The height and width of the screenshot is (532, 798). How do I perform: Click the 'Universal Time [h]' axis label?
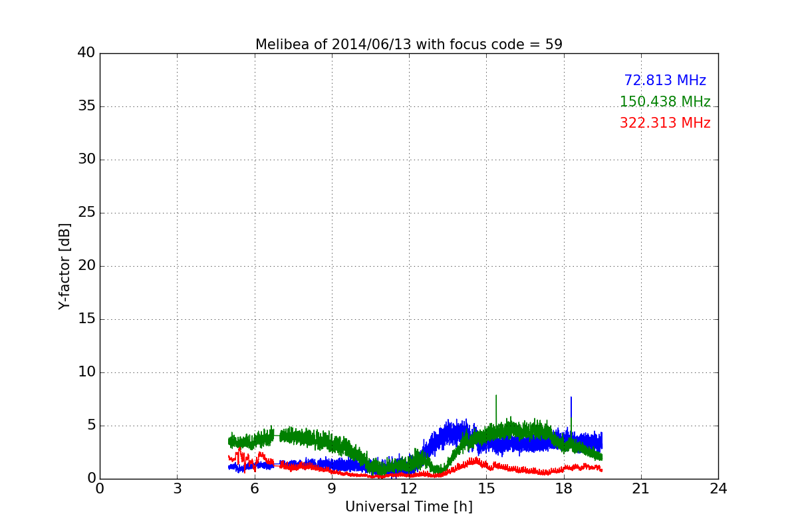[x=409, y=507]
